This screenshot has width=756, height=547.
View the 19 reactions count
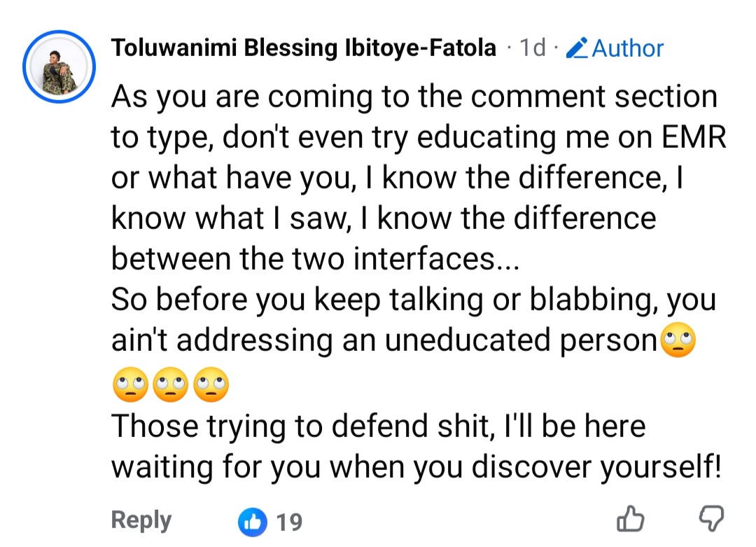[x=289, y=522]
